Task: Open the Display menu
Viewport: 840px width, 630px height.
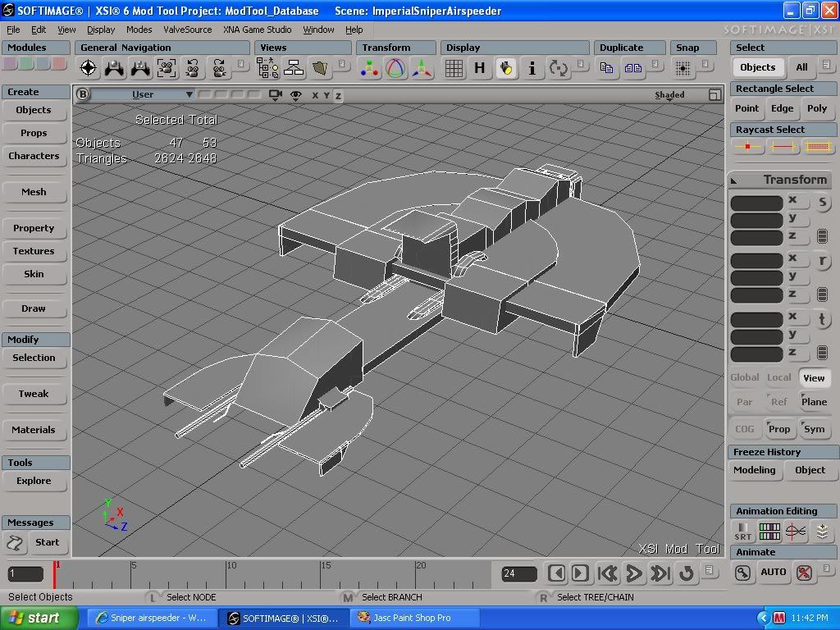Action: click(101, 30)
